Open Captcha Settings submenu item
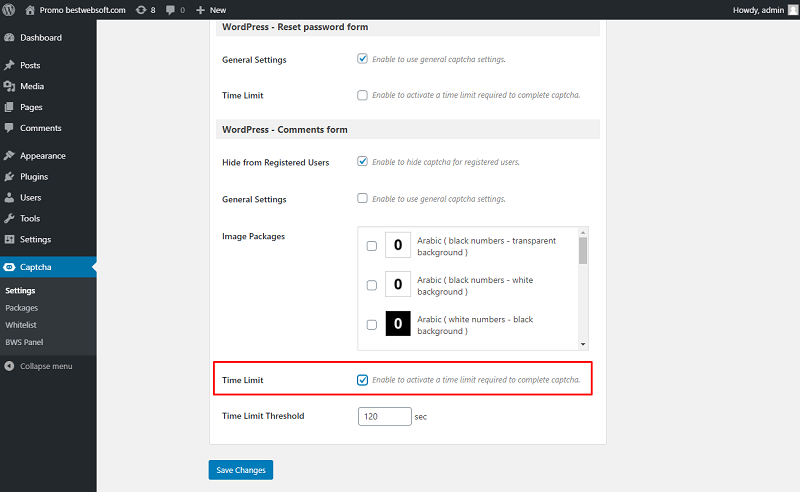 tap(20, 290)
